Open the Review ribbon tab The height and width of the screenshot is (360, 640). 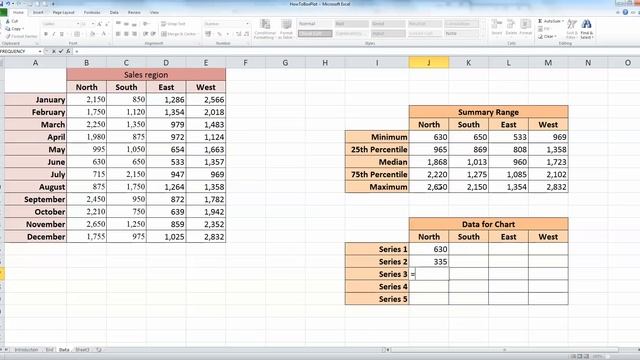(x=134, y=12)
